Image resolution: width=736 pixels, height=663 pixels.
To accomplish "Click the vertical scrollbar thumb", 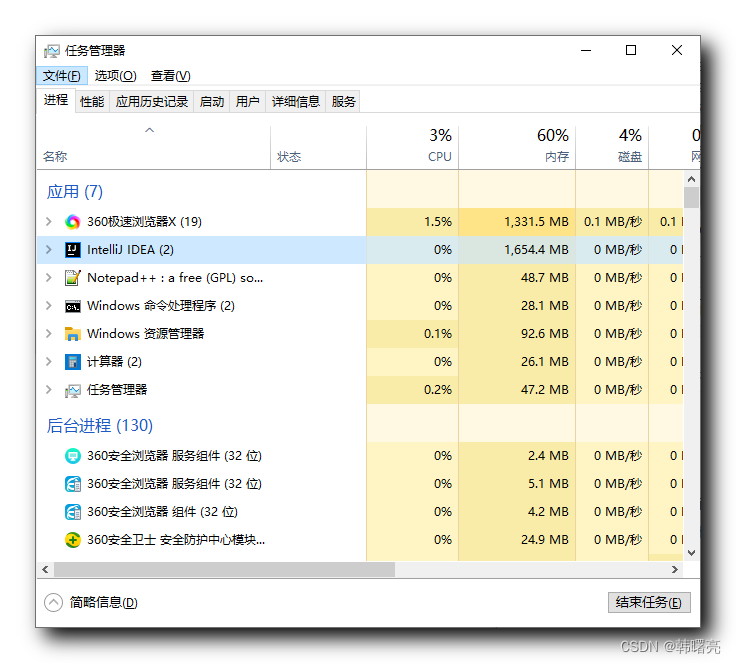I will tap(691, 197).
